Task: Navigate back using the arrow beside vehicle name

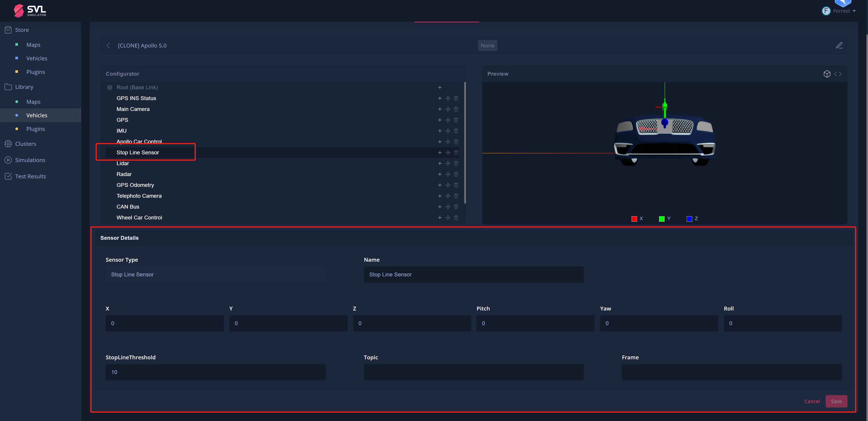Action: click(108, 45)
